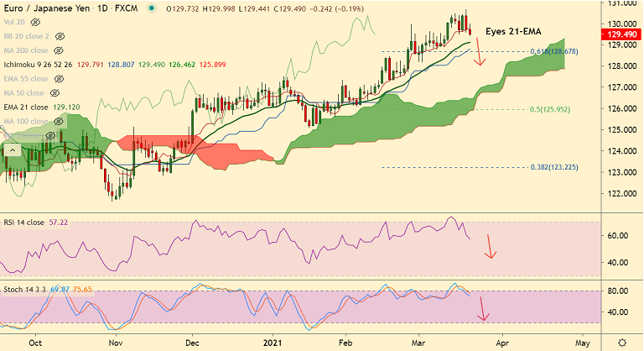This screenshot has height=351, width=644.
Task: Click the current price label 129.490
Action: (621, 34)
